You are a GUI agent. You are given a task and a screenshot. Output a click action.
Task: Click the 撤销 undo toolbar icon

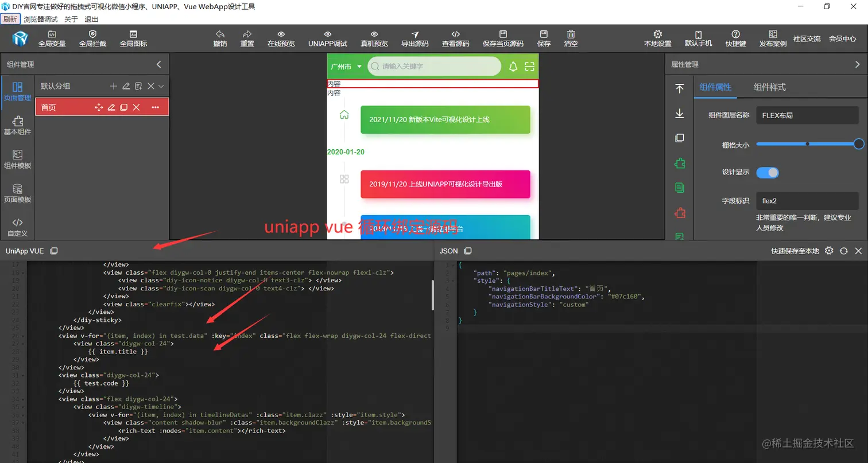pyautogui.click(x=220, y=38)
